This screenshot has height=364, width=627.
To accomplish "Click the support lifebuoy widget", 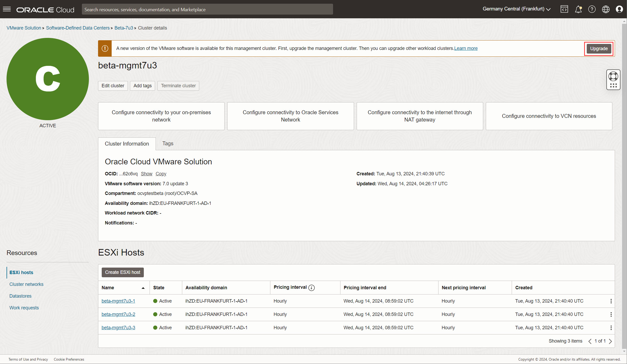I will pos(613,77).
